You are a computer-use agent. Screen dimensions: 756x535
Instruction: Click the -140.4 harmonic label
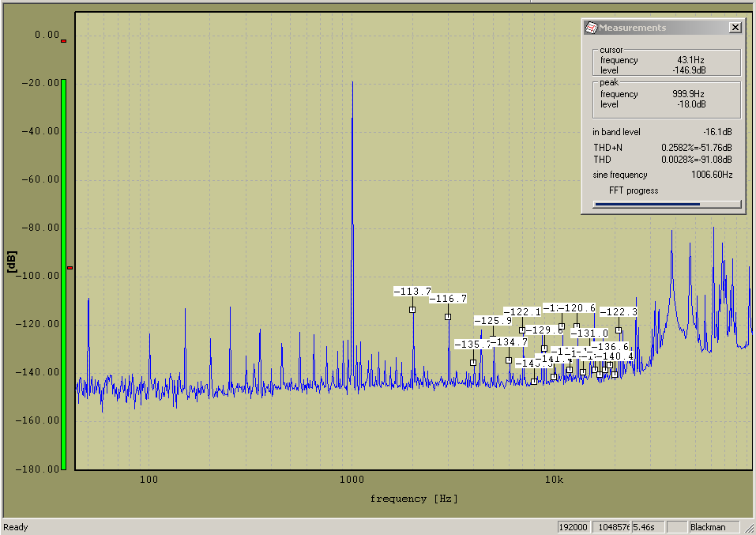point(616,356)
